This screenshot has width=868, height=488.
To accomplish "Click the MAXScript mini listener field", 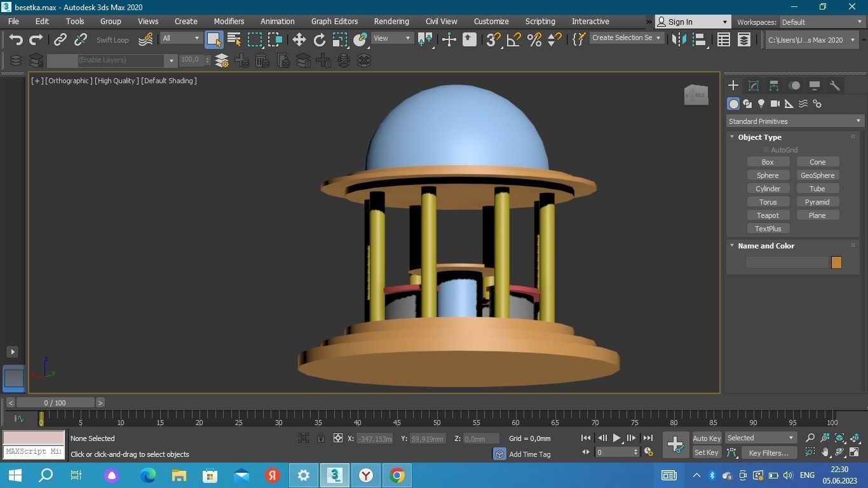I will coord(34,452).
